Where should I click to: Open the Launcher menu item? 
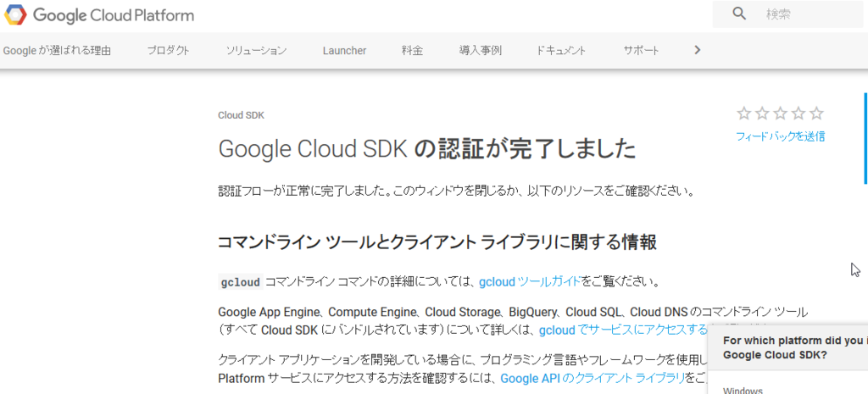(x=344, y=51)
